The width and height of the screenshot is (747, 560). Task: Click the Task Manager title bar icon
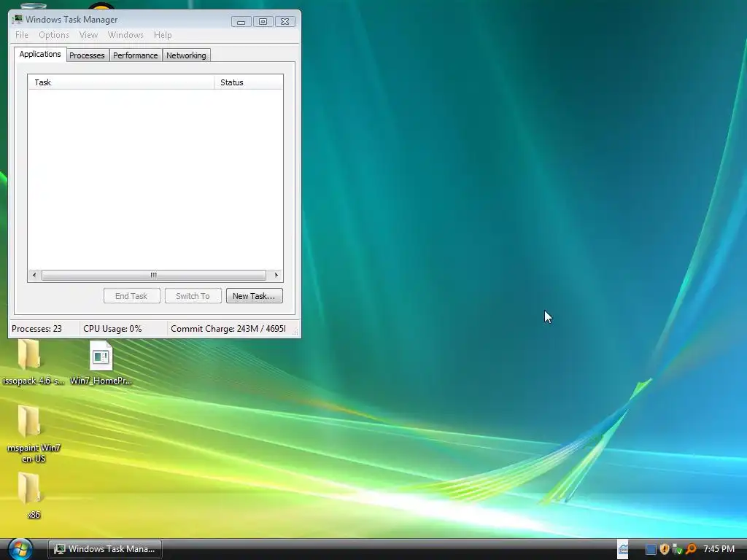pos(18,20)
